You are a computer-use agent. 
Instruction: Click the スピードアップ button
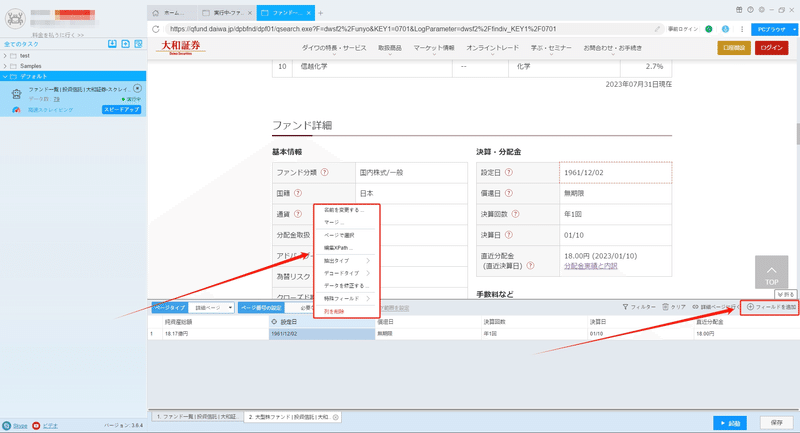coord(121,110)
